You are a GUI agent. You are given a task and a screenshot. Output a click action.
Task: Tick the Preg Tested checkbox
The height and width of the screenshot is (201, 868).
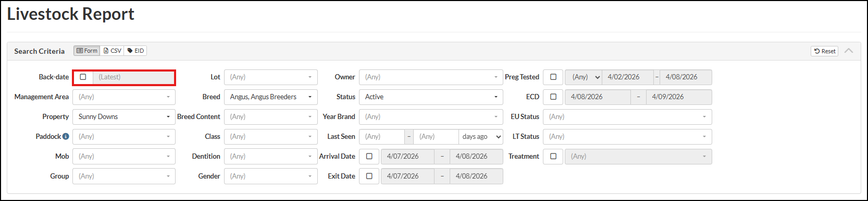coord(553,77)
